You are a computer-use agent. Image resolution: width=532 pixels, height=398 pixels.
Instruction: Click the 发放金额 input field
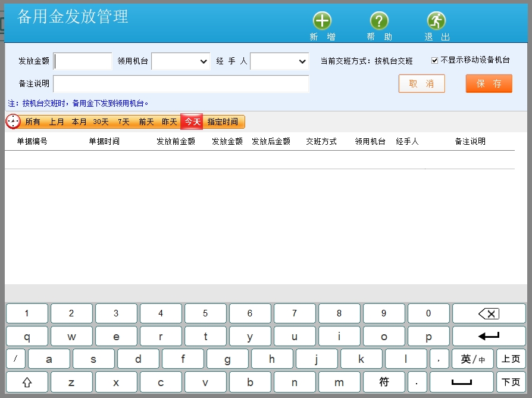(83, 61)
